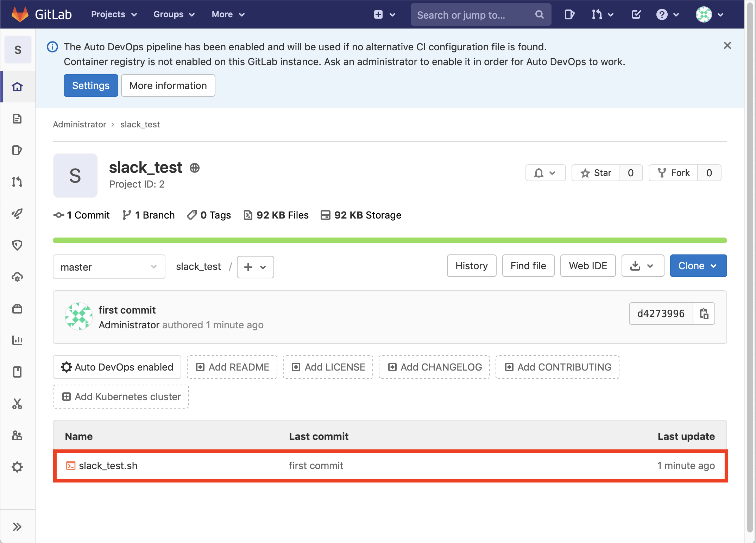Click the info icon in the banner
The height and width of the screenshot is (543, 756).
pyautogui.click(x=52, y=47)
